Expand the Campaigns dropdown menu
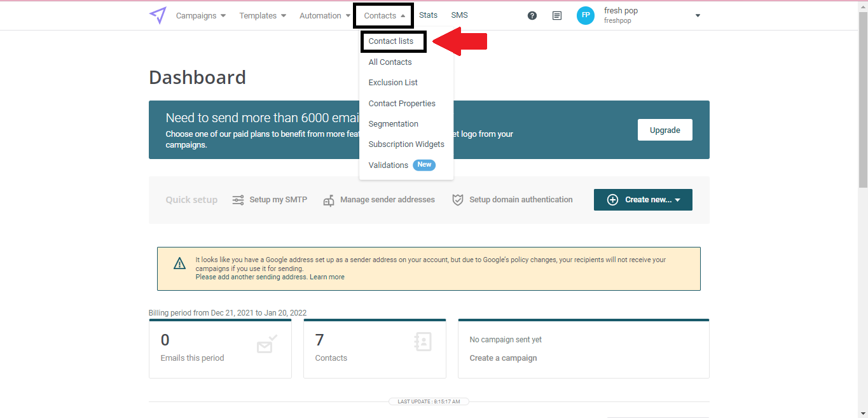 click(x=201, y=16)
